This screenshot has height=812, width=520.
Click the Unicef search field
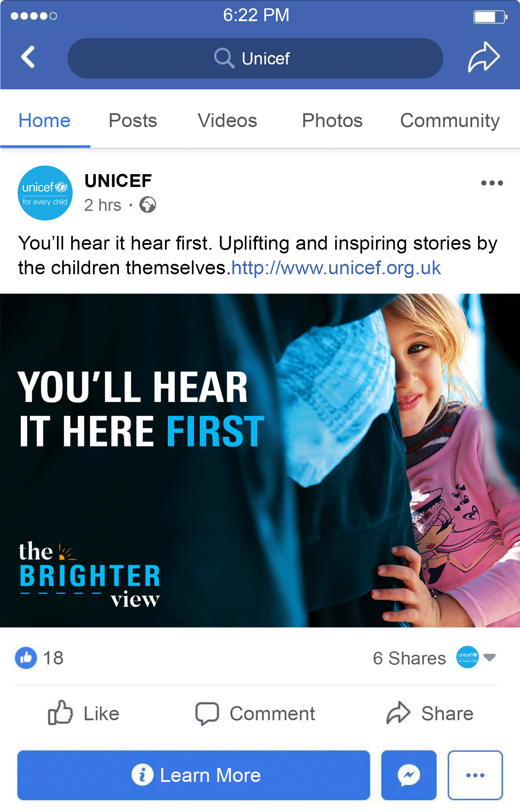click(255, 58)
